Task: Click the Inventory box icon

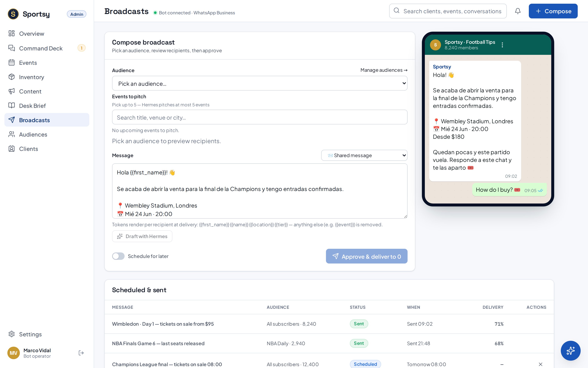Action: pos(11,77)
